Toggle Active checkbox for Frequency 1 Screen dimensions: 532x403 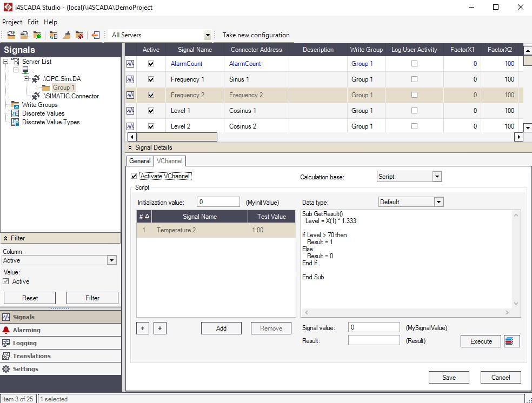coord(151,79)
